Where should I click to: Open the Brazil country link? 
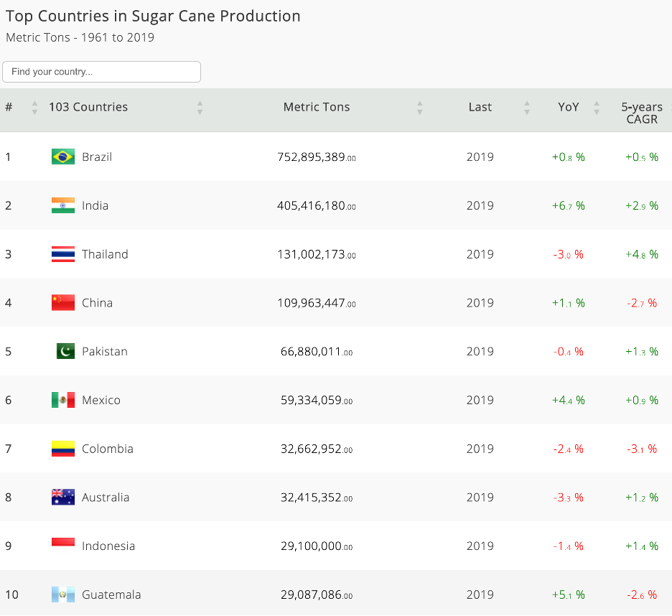click(x=97, y=157)
